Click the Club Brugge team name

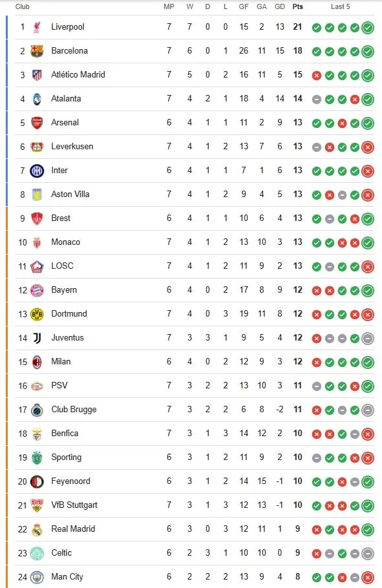pos(74,410)
